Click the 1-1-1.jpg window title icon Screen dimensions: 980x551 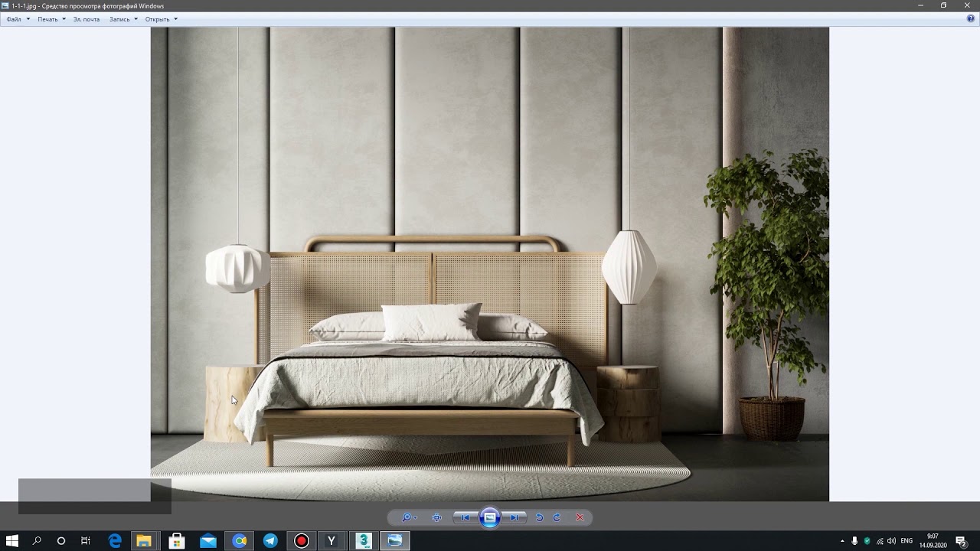[x=5, y=5]
